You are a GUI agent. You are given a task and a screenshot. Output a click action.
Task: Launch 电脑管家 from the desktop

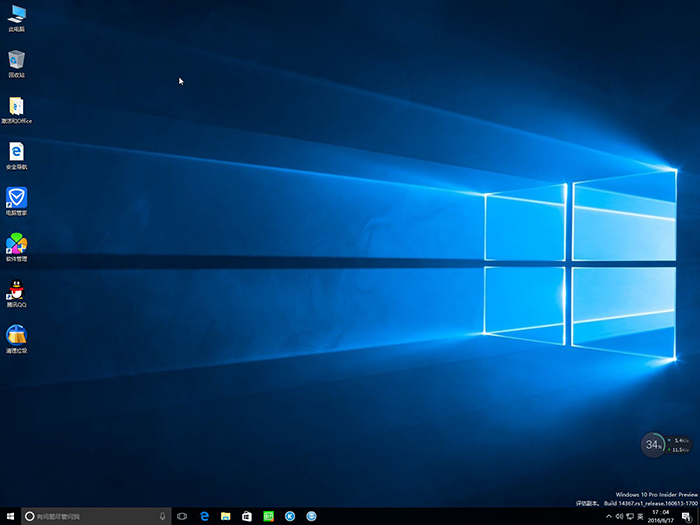[16, 198]
